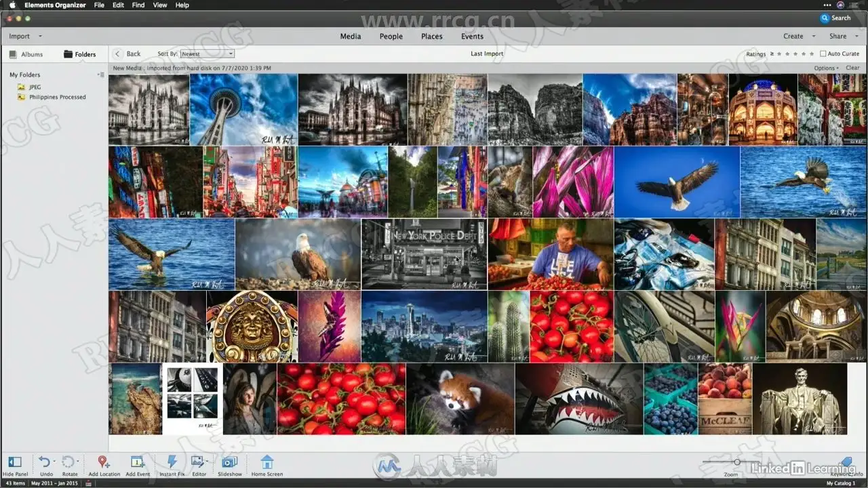
Task: Click the My Folders heading
Action: click(x=24, y=75)
